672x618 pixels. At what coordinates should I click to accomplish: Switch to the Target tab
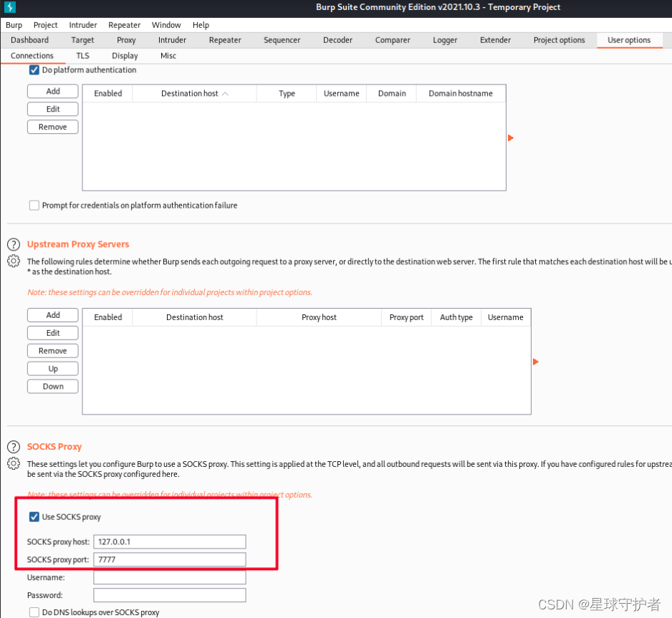point(82,40)
